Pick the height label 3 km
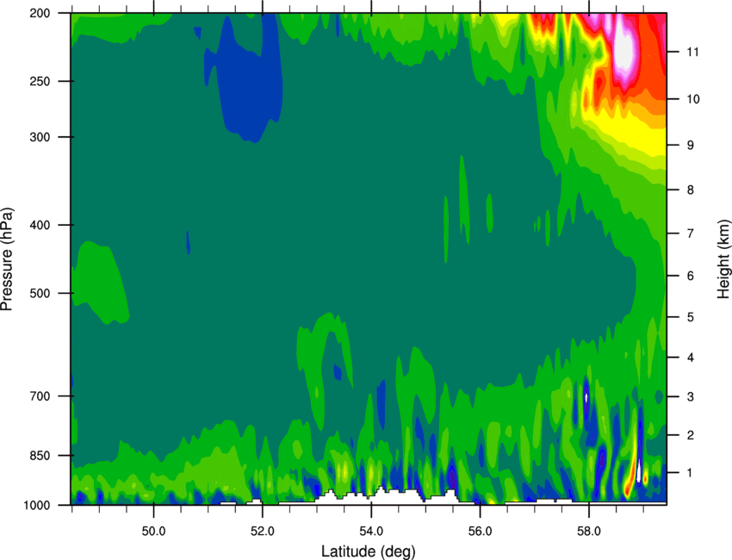 point(690,396)
